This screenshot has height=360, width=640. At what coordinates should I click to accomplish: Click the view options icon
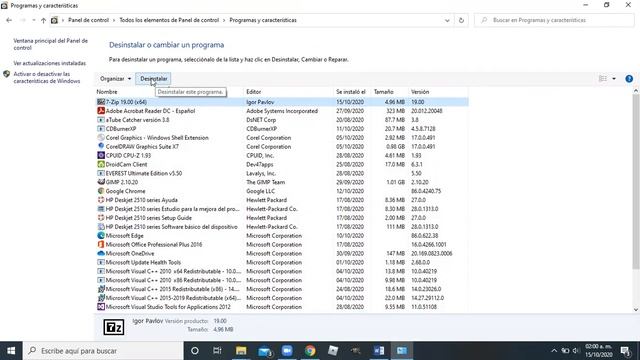click(603, 79)
